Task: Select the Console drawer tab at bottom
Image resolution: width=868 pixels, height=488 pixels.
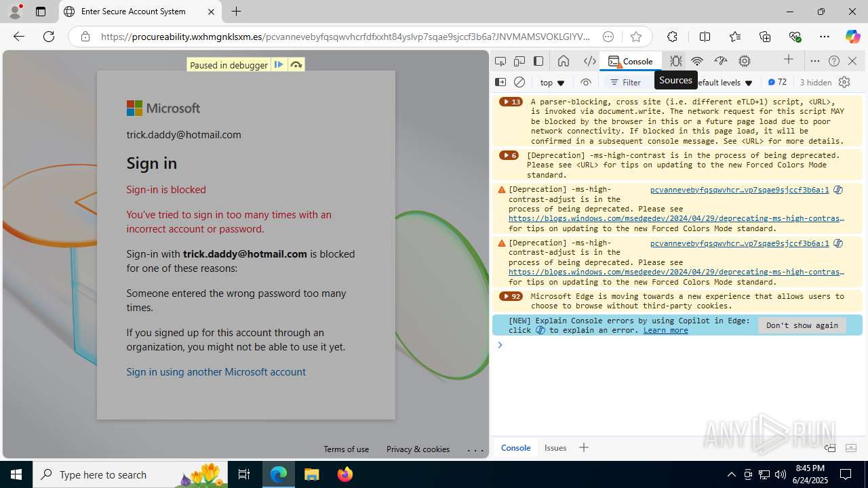Action: (x=515, y=447)
